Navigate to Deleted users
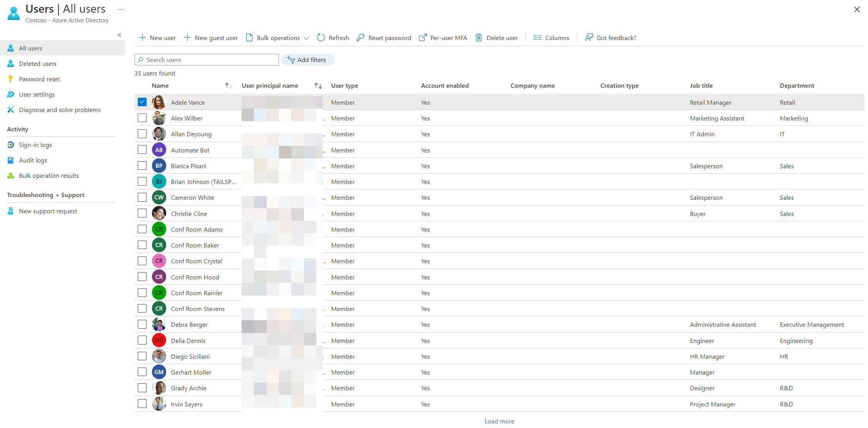 click(37, 63)
